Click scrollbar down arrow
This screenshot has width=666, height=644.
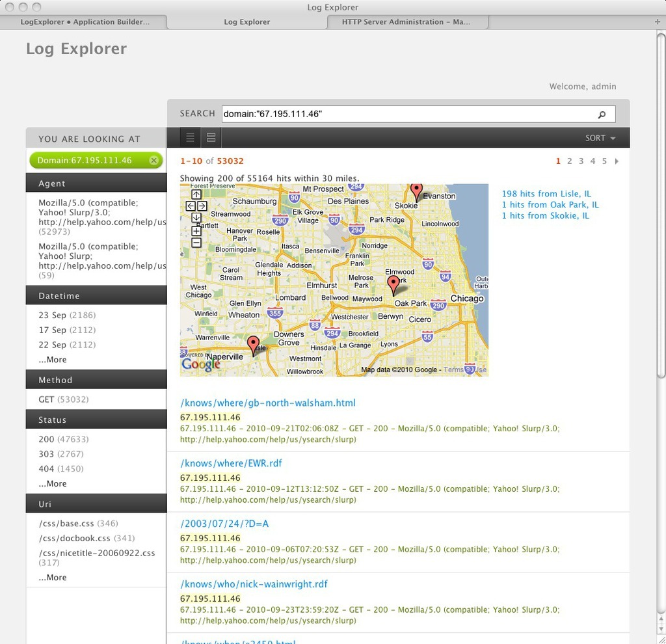[x=661, y=629]
